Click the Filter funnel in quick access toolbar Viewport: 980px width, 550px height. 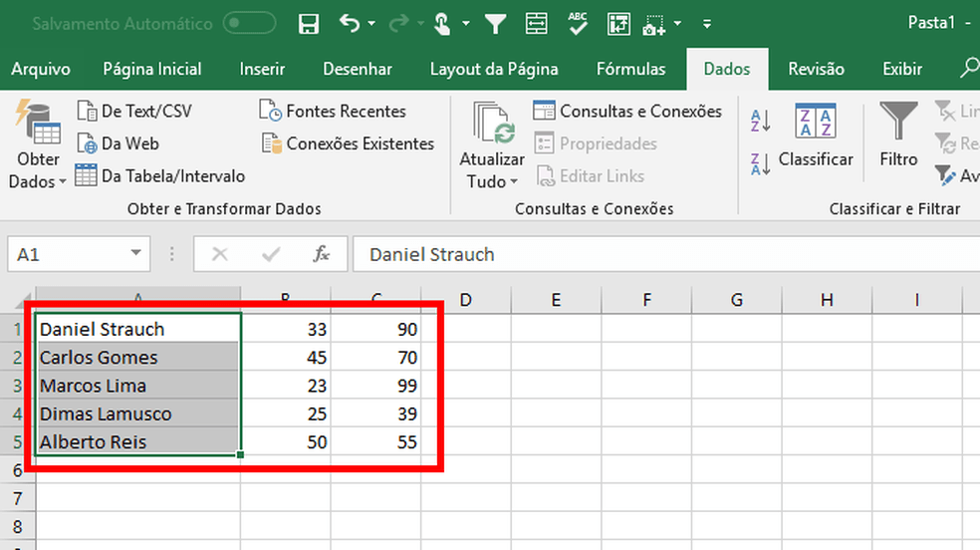(495, 23)
